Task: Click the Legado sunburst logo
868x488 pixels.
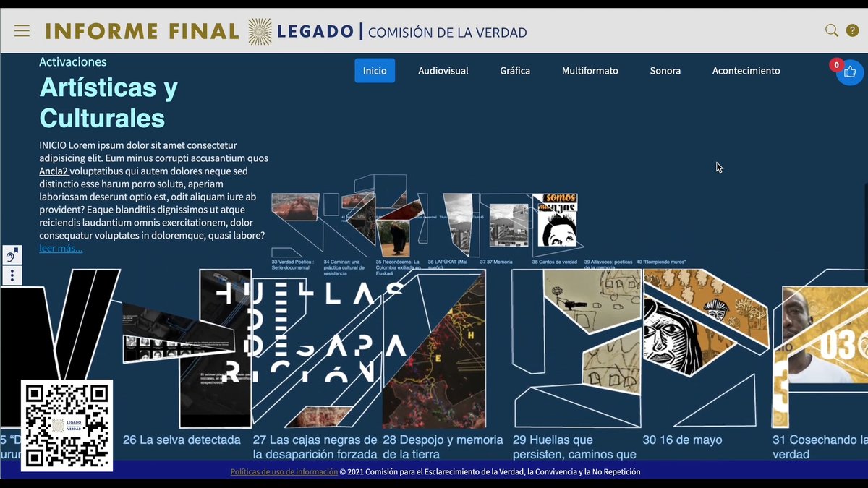Action: (x=260, y=31)
